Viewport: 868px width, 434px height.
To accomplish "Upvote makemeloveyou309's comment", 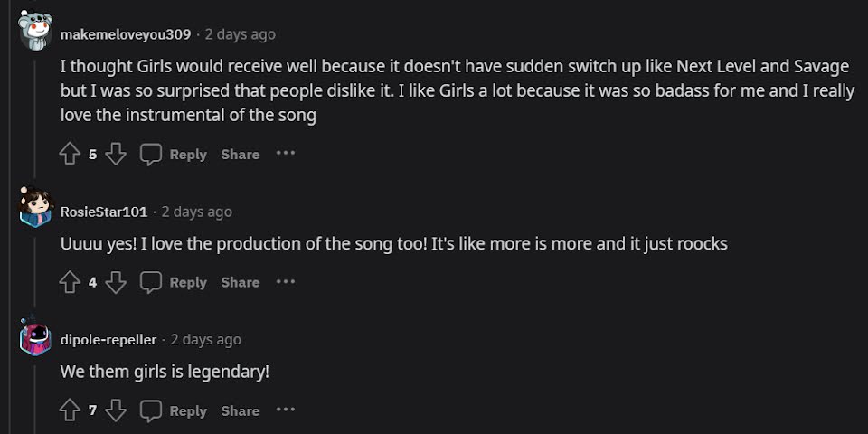I will (70, 155).
